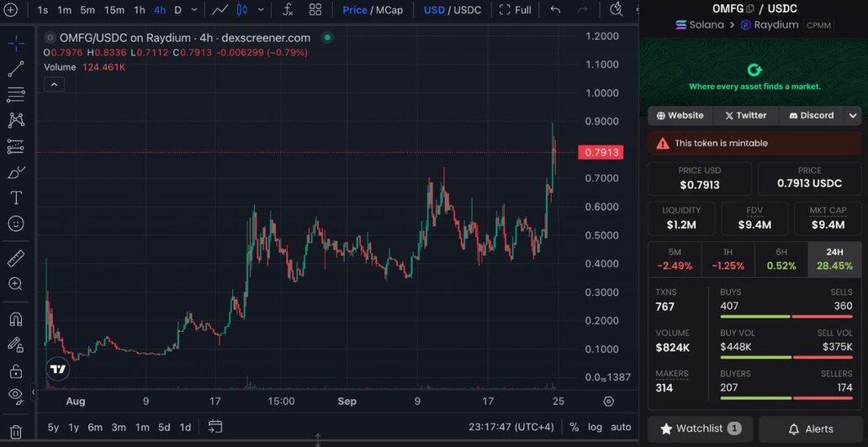The width and height of the screenshot is (868, 447).
Task: Undo the last chart action
Action: 556,10
